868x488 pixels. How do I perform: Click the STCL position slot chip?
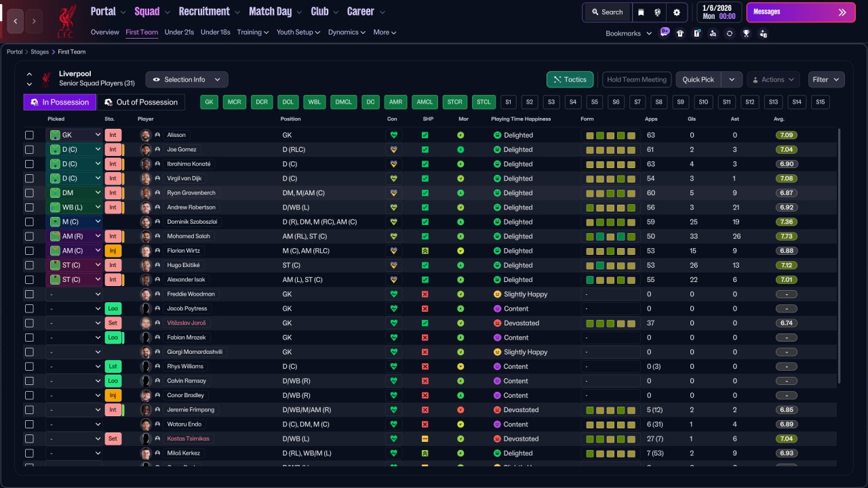point(484,102)
